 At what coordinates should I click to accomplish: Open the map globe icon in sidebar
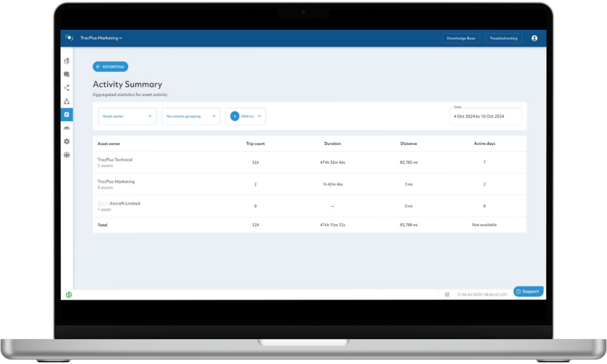tap(67, 61)
